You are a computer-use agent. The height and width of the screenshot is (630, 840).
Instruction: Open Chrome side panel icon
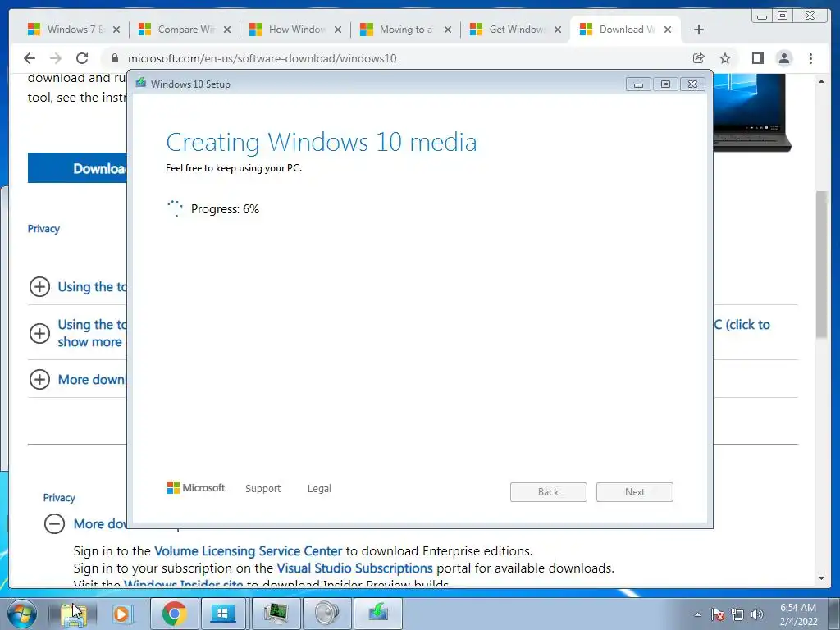click(757, 58)
